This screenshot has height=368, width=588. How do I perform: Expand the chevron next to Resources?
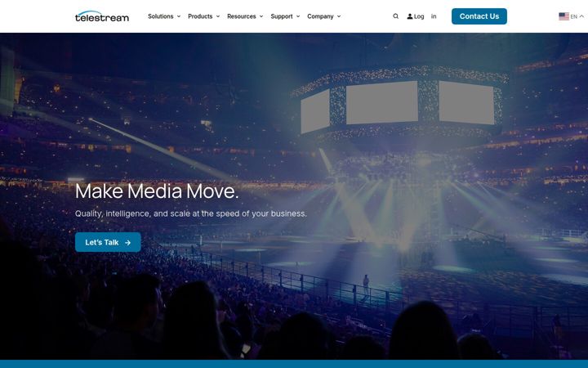pos(261,16)
